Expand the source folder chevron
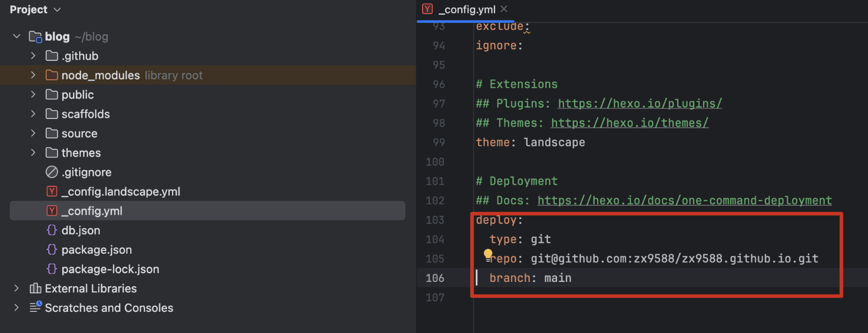Image resolution: width=868 pixels, height=333 pixels. coord(33,133)
